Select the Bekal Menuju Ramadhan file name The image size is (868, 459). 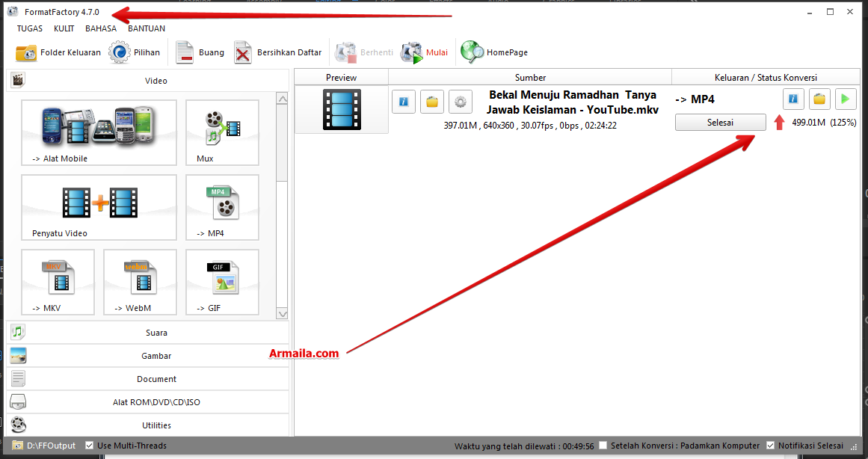point(573,102)
